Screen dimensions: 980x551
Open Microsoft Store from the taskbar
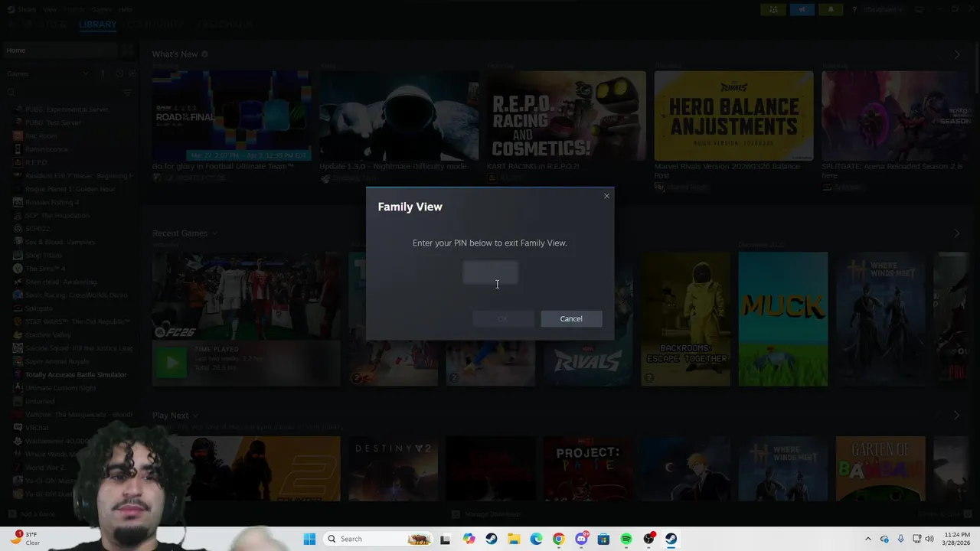(x=603, y=539)
